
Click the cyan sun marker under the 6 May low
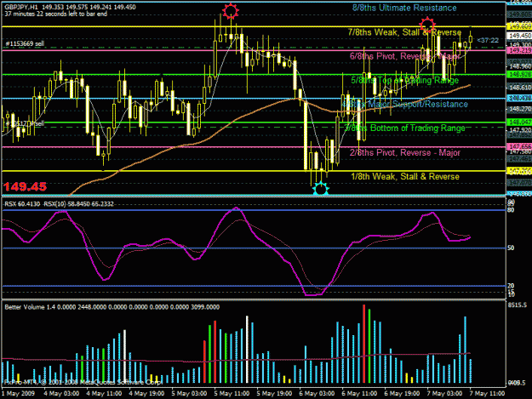click(321, 189)
